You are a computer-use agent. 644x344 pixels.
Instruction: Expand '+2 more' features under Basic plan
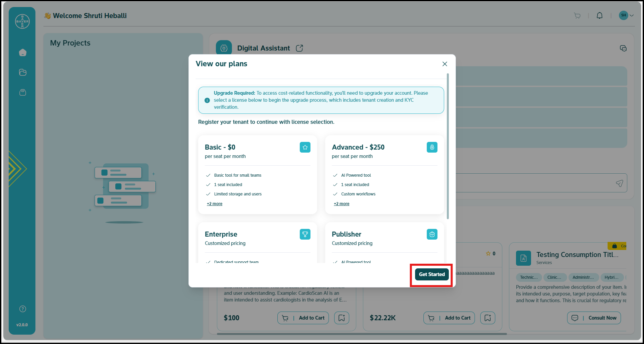point(215,204)
